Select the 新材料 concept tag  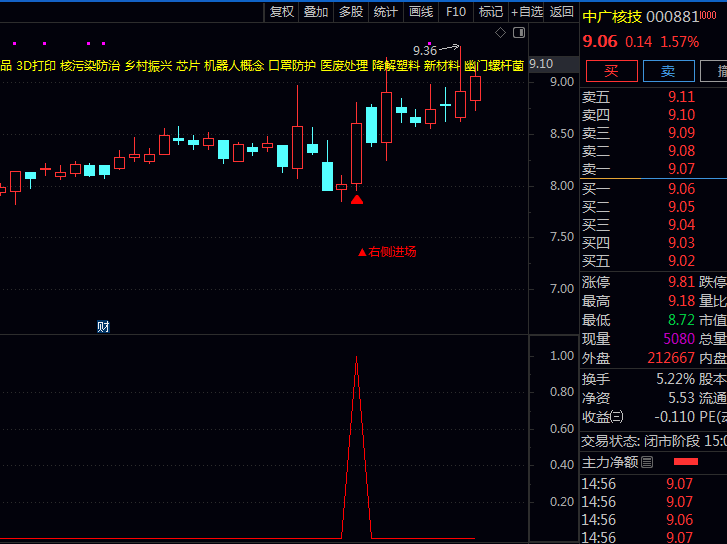coord(442,66)
